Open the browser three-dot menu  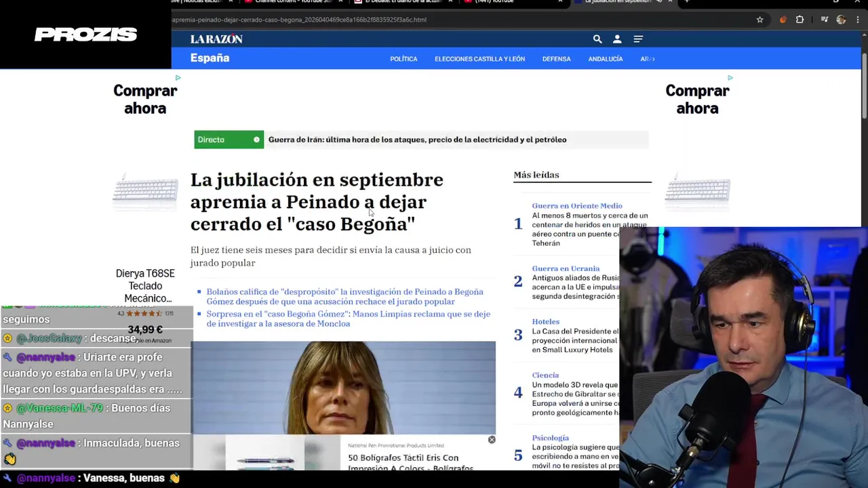click(x=856, y=20)
